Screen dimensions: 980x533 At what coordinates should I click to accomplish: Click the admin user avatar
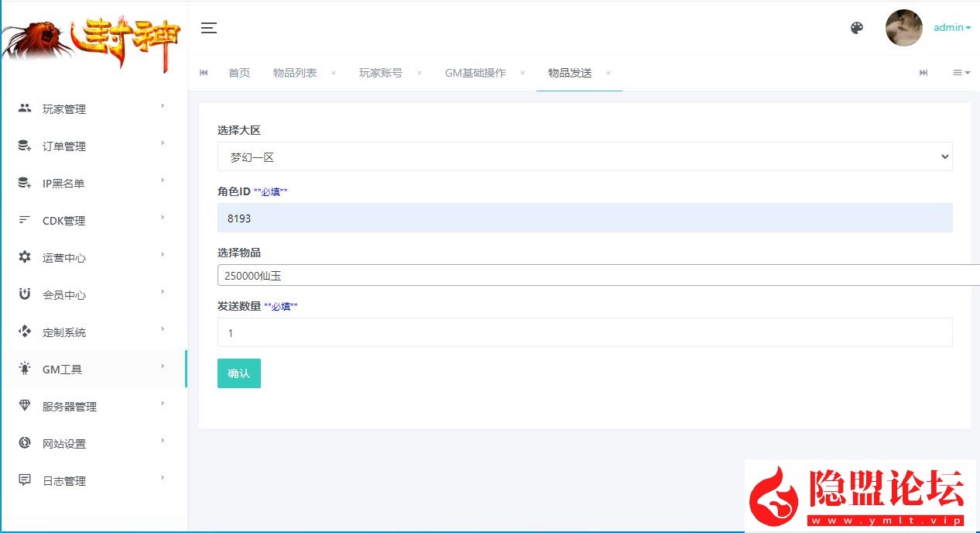[903, 28]
